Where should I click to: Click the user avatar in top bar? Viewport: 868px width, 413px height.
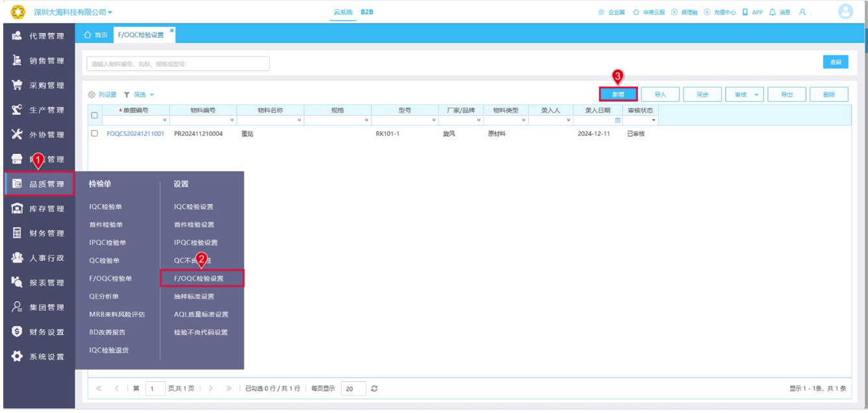845,12
